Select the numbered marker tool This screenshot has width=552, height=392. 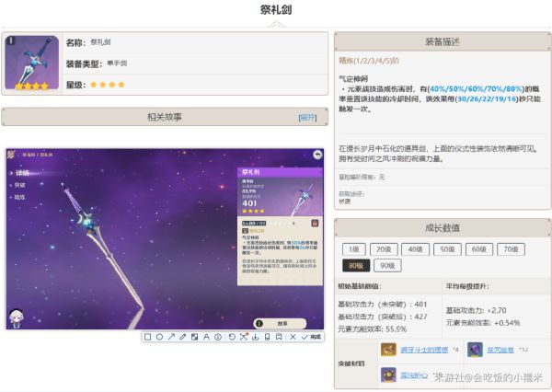(218, 337)
